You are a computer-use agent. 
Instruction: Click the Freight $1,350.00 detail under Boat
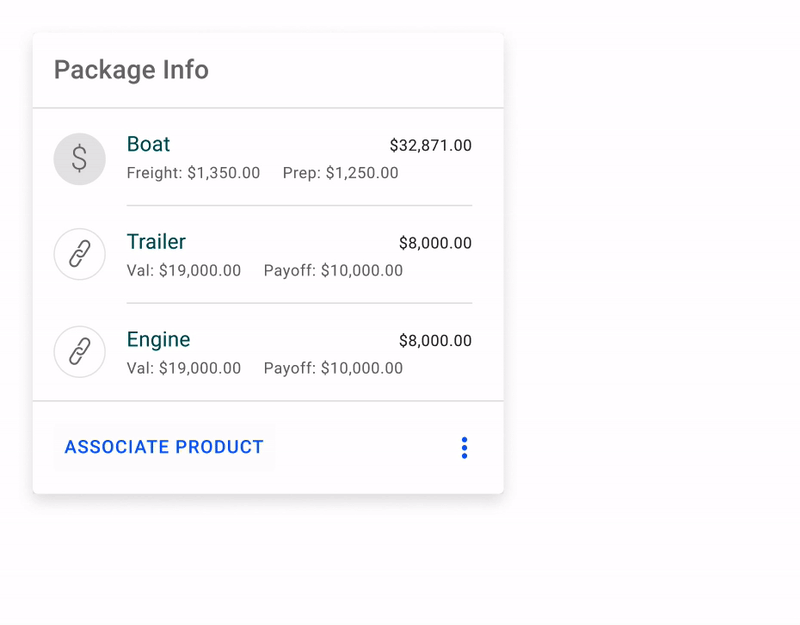pyautogui.click(x=193, y=173)
